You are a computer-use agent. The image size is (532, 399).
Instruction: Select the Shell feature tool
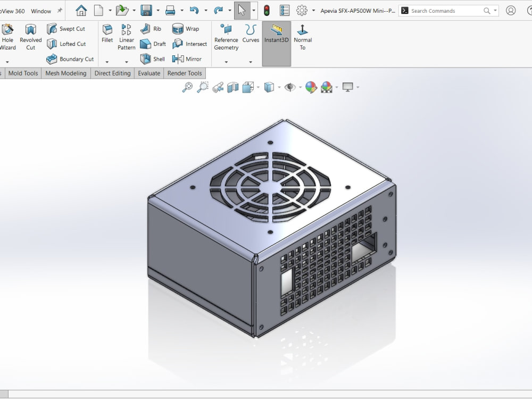pyautogui.click(x=152, y=59)
